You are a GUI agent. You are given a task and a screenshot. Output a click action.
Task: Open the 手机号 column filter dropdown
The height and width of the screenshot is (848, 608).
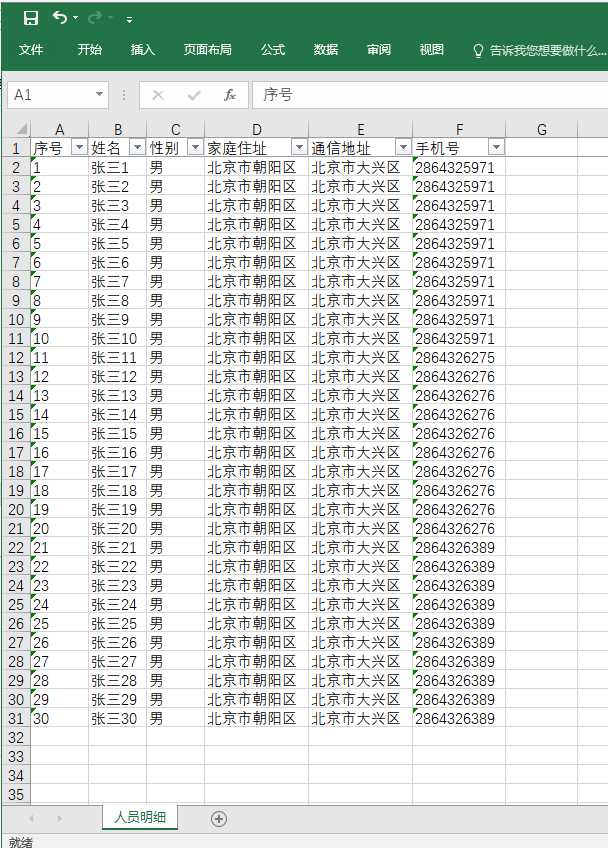496,147
